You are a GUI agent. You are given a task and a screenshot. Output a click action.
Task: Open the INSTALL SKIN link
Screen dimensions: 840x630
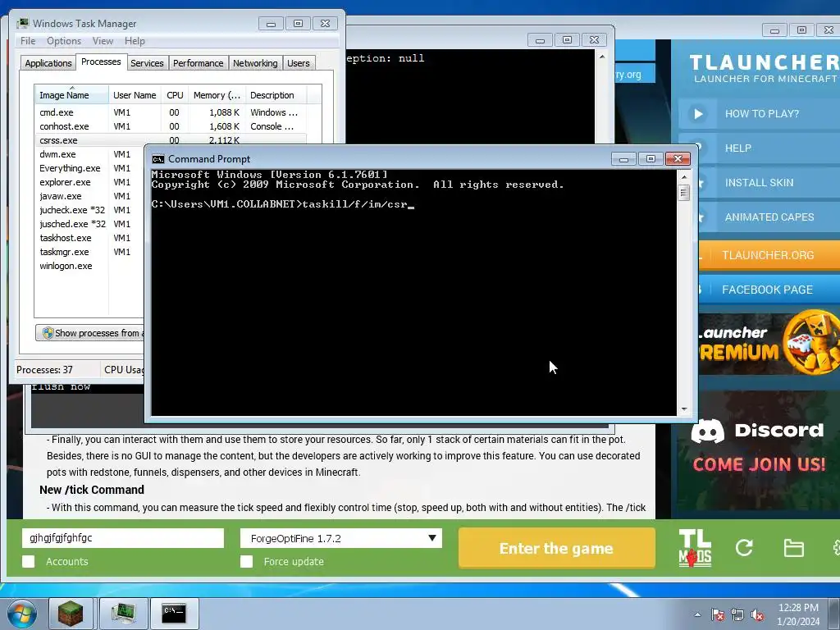(x=759, y=183)
